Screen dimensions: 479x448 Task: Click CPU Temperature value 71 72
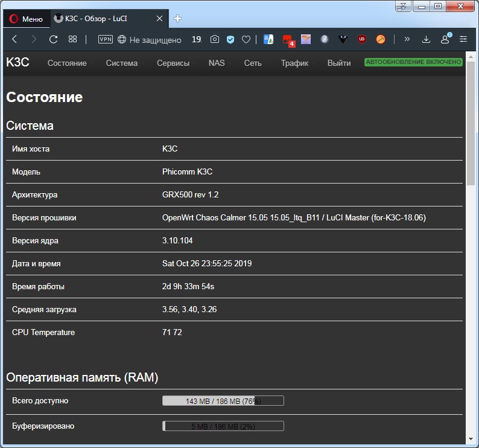[x=172, y=332]
